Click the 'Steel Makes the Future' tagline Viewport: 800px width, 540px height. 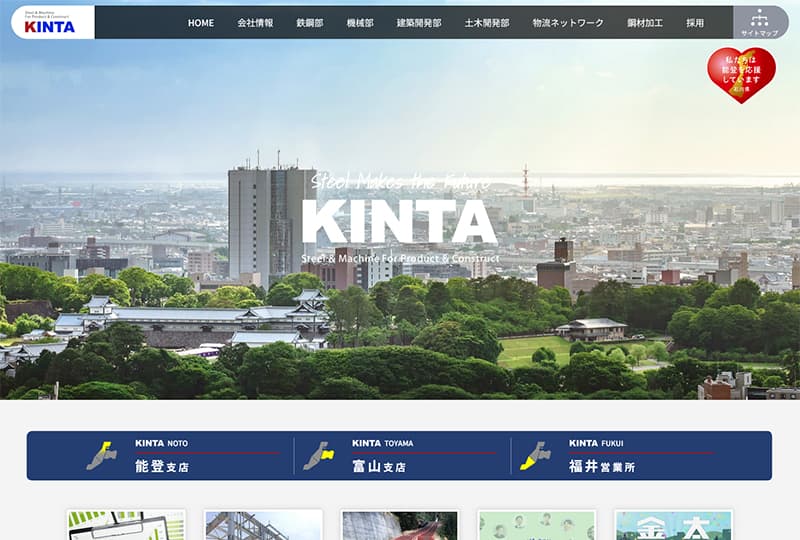[x=401, y=181]
